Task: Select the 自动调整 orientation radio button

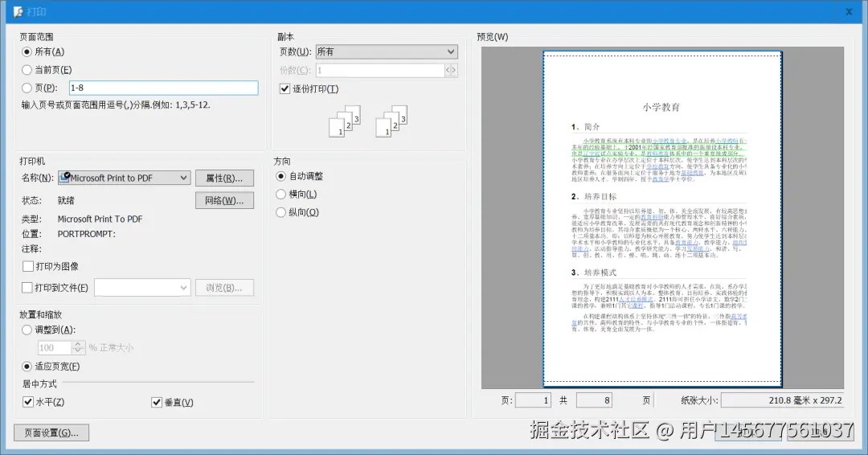Action: tap(280, 176)
